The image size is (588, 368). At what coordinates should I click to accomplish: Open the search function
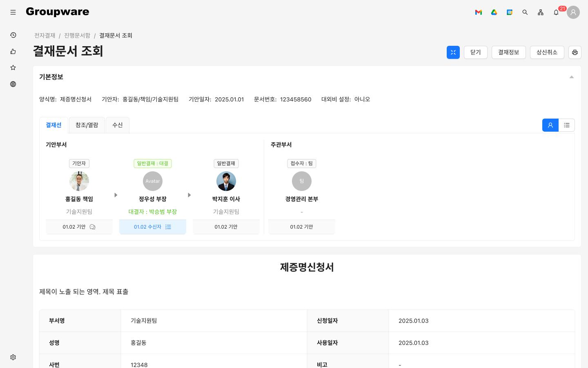tap(525, 12)
